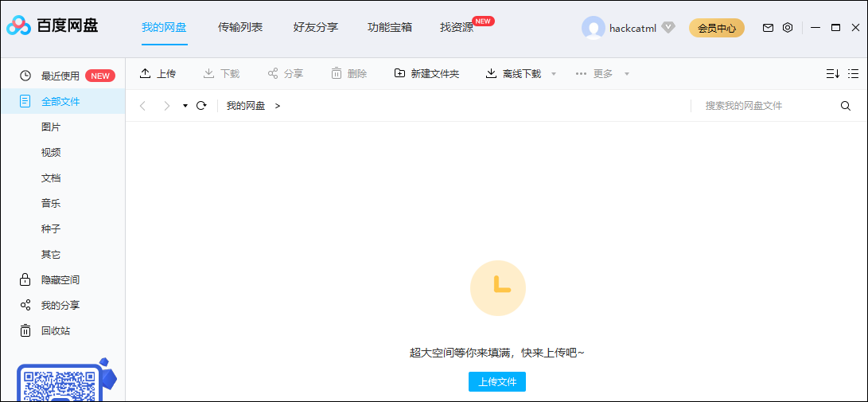The image size is (868, 402).
Task: Focus the 搜索我的网盘文件 search field
Action: pyautogui.click(x=767, y=106)
